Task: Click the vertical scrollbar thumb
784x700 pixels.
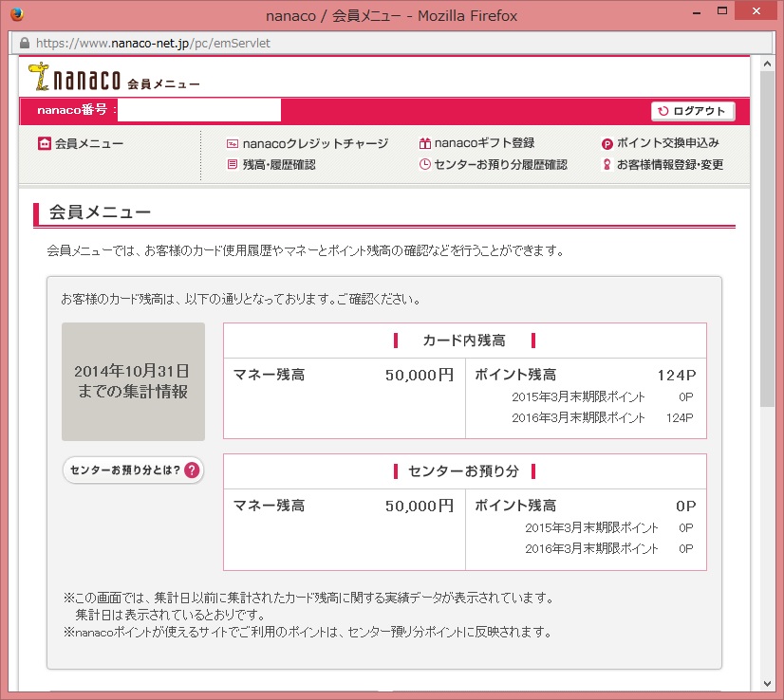Action: 767,239
